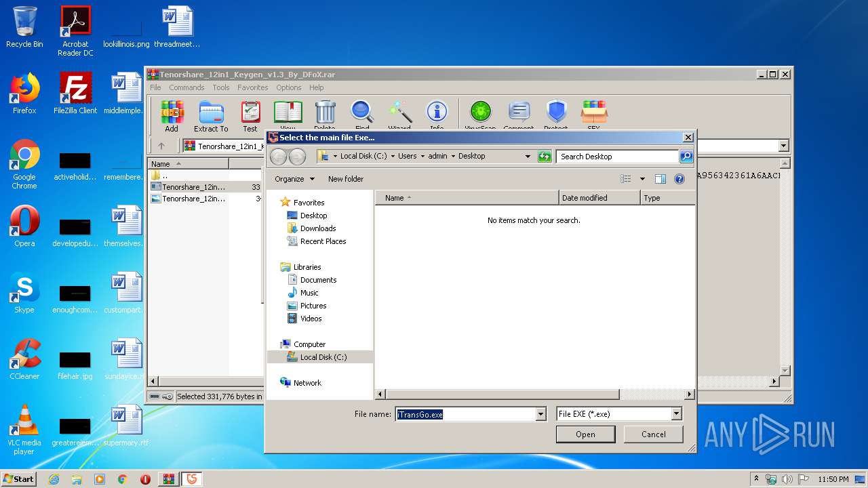The width and height of the screenshot is (868, 488).
Task: Open Internet Explorer from taskbar
Action: tap(54, 479)
